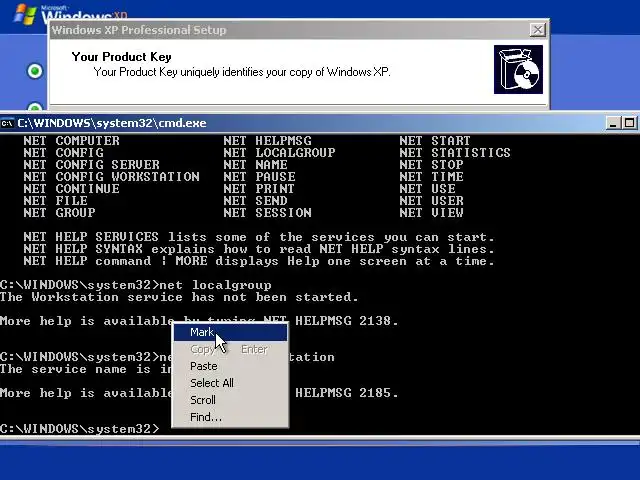Choose Select All in the context menu

pos(230,383)
